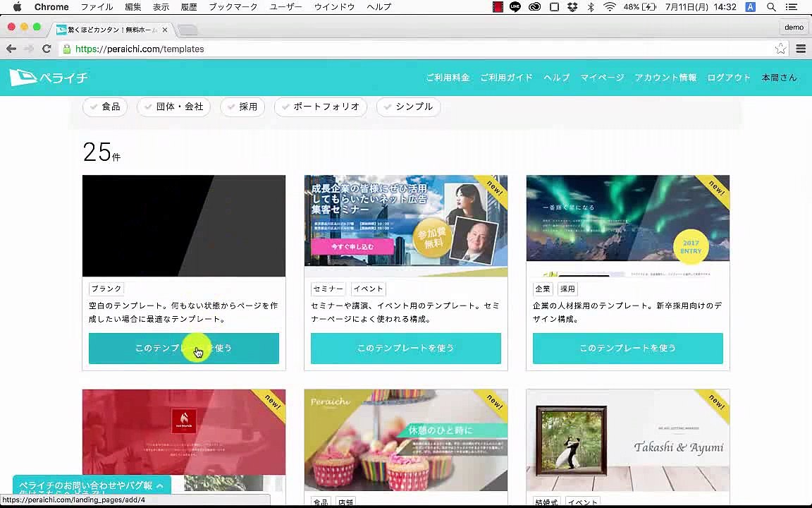Open アカウント情報 link

coord(665,78)
